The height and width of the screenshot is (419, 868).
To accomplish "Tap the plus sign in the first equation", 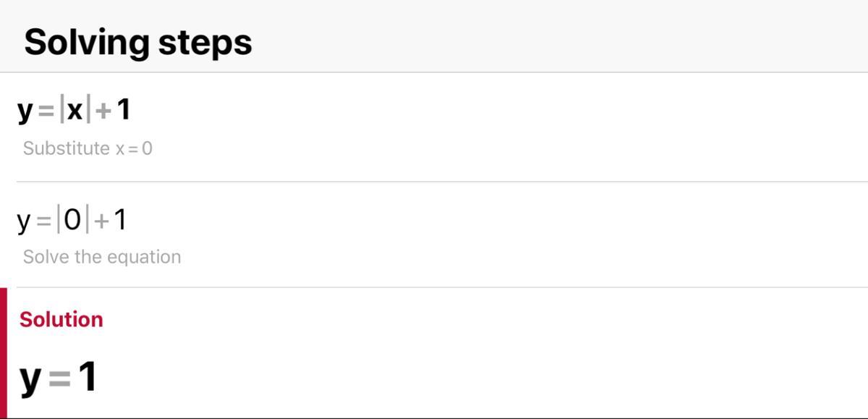I will [x=103, y=111].
